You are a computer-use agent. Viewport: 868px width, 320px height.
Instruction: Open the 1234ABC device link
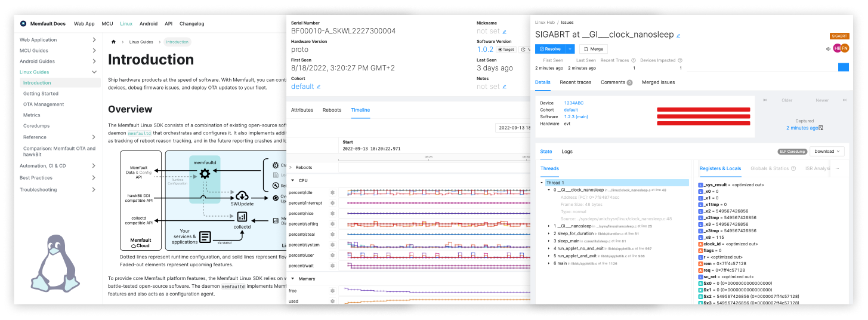(573, 103)
